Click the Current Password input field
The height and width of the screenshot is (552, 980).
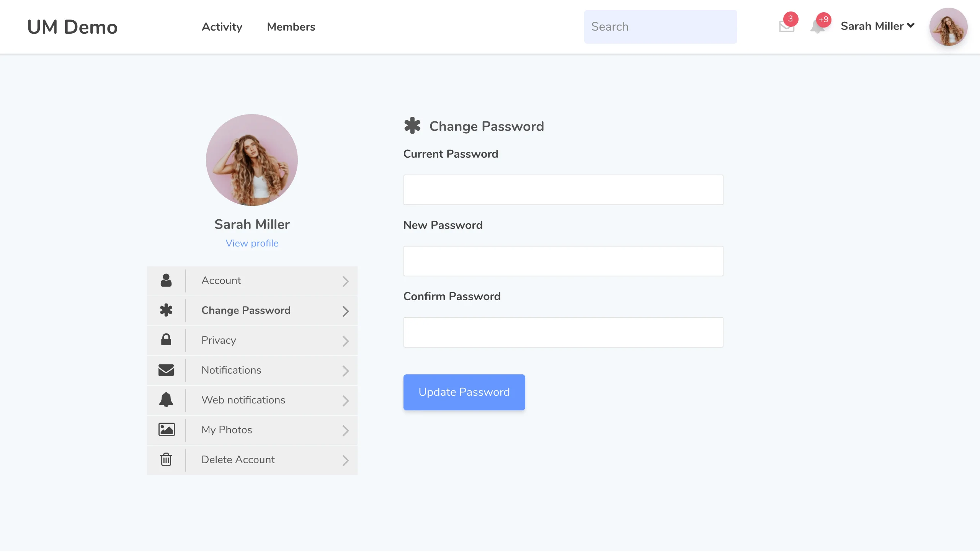pyautogui.click(x=563, y=189)
